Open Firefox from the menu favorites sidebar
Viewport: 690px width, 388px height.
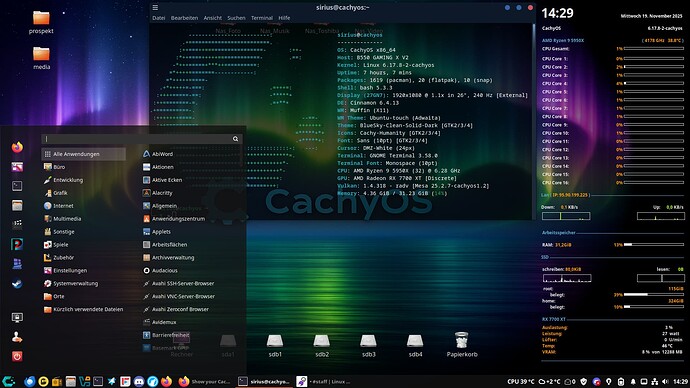click(x=17, y=147)
